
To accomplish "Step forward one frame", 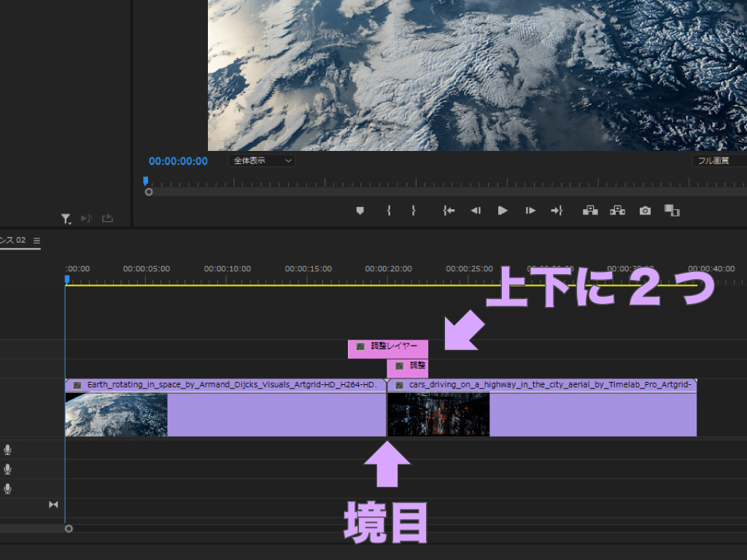I will tap(530, 211).
